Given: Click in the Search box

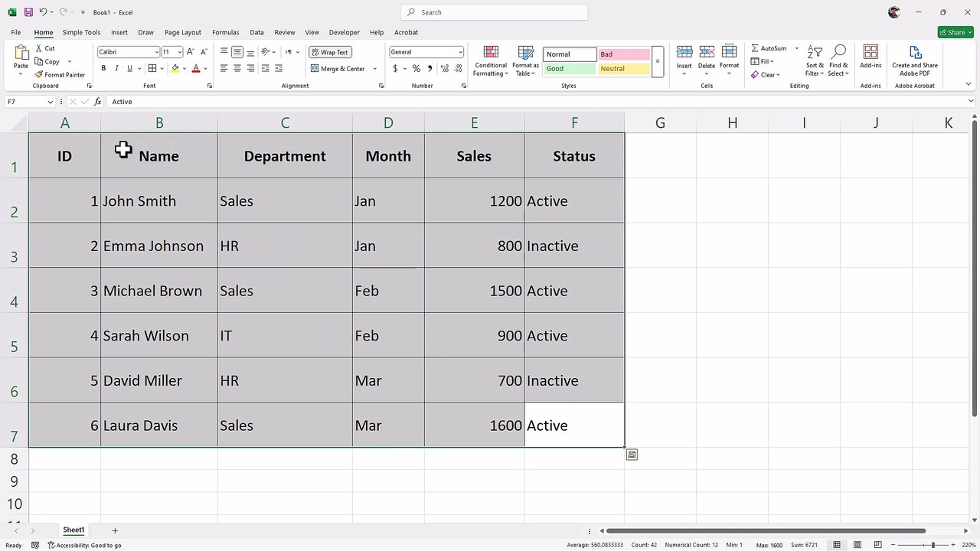Looking at the screenshot, I should coord(494,12).
